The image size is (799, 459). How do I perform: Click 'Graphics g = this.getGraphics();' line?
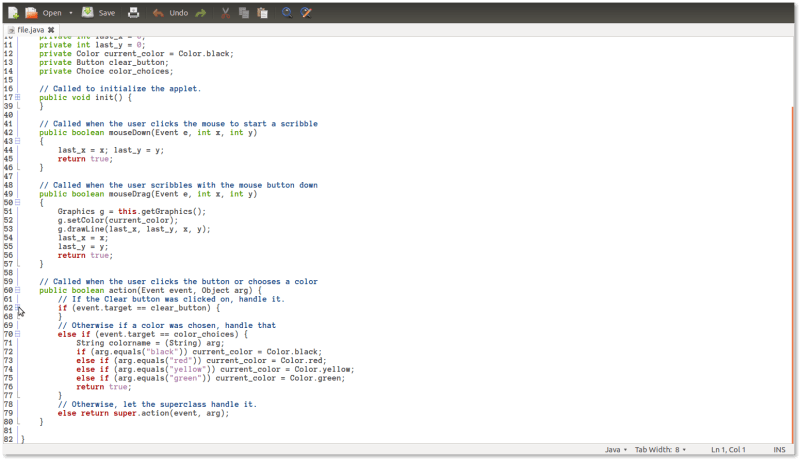point(131,211)
